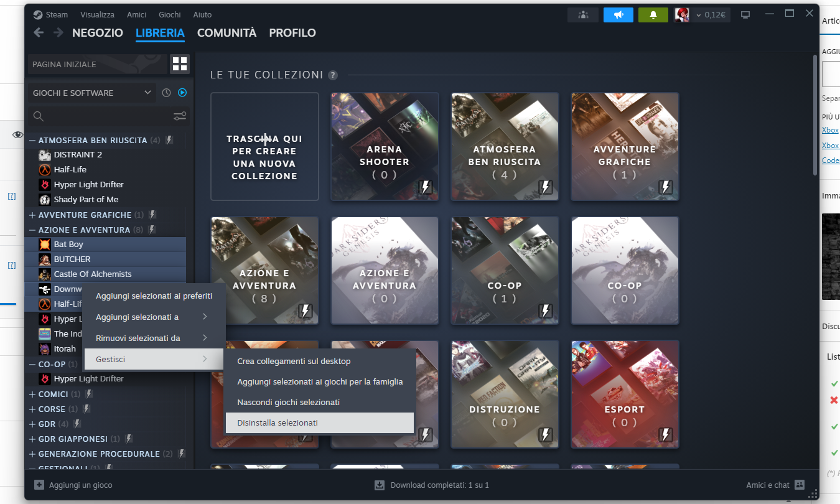Open the Aiuto menu

pyautogui.click(x=202, y=14)
